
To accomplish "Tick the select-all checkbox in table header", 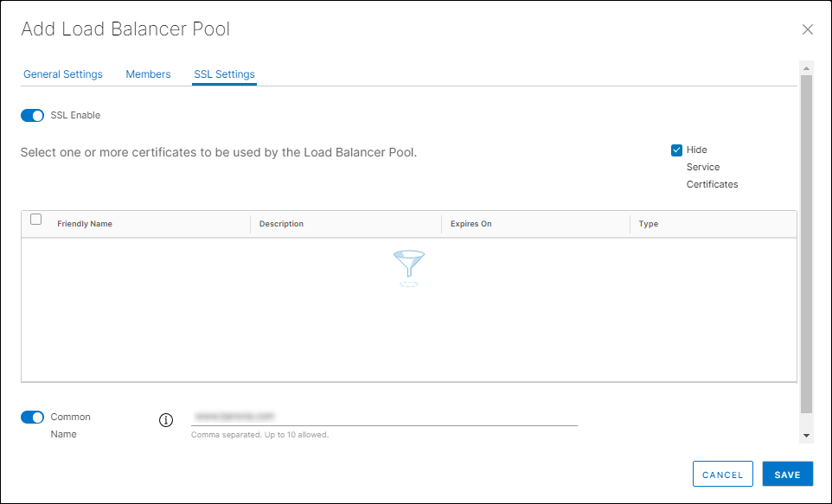I will click(x=36, y=219).
